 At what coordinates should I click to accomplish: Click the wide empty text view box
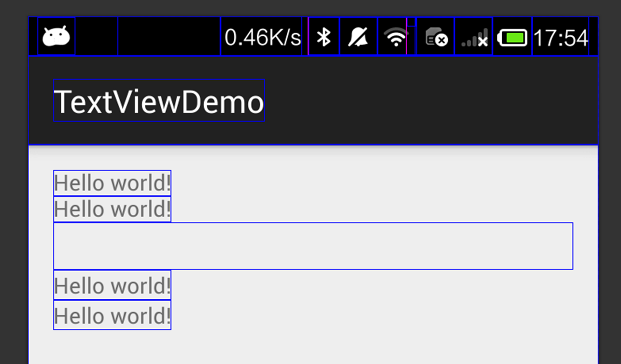click(x=313, y=246)
